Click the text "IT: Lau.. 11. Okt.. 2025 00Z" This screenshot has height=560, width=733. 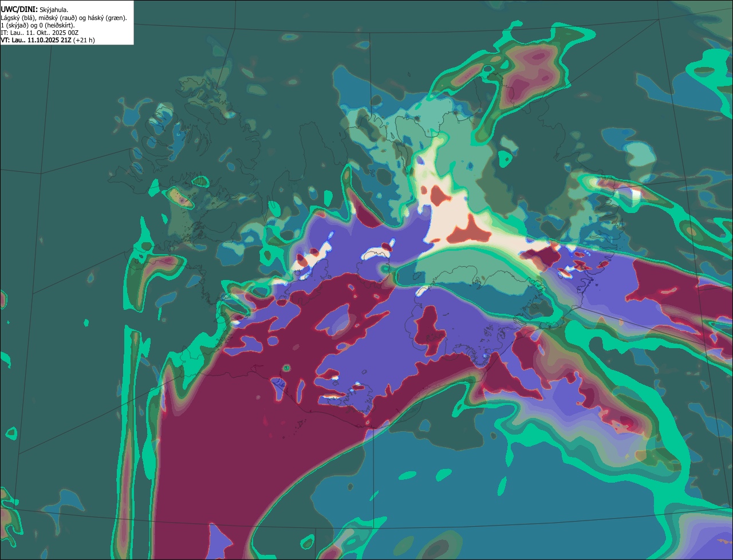pos(40,33)
